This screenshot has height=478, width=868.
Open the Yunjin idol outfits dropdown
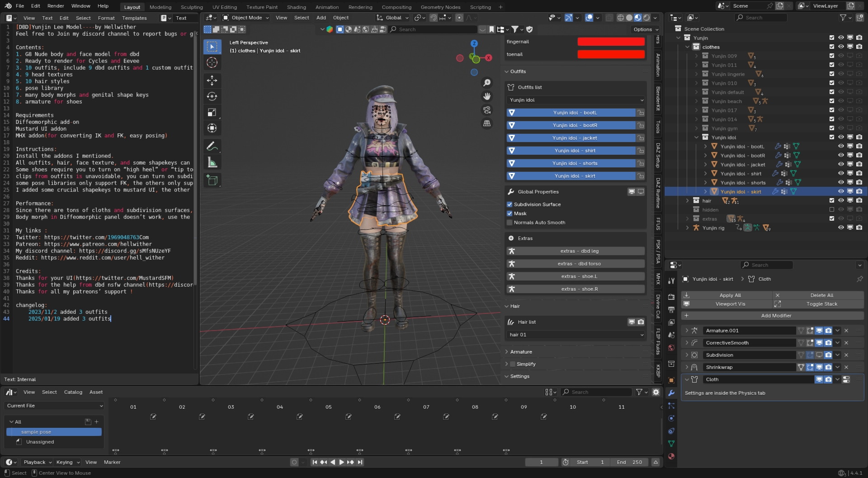(576, 100)
